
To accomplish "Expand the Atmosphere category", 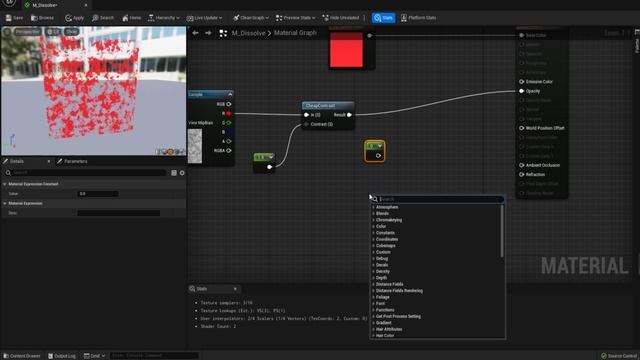I will click(x=373, y=207).
